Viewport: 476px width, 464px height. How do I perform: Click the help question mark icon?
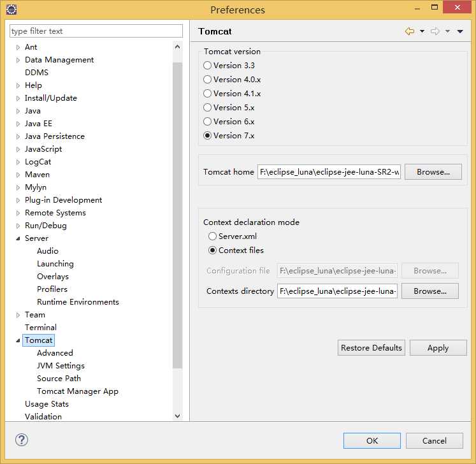(x=22, y=440)
